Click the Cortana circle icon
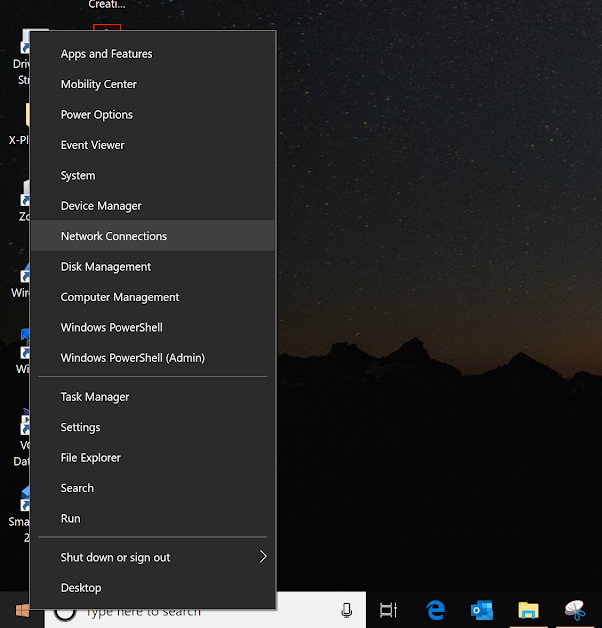602x628 pixels. click(64, 612)
